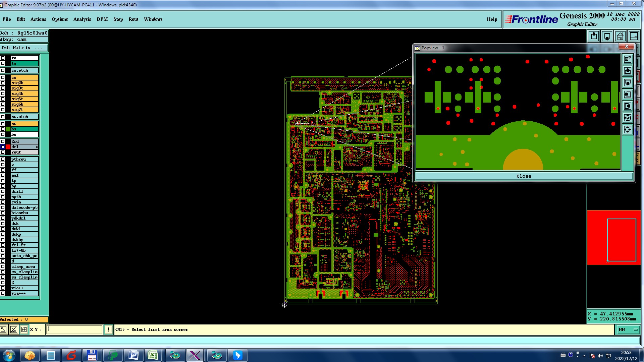Click the Help menu button
The width and height of the screenshot is (644, 362).
point(492,19)
